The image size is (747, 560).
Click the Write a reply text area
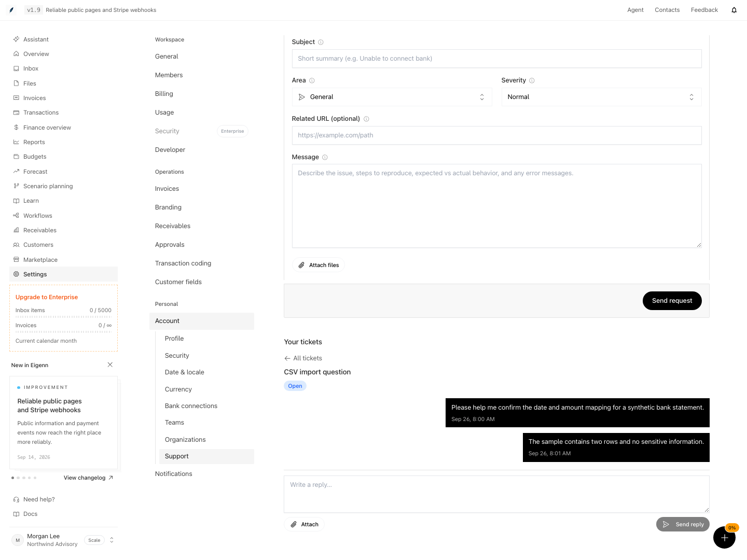pos(496,494)
